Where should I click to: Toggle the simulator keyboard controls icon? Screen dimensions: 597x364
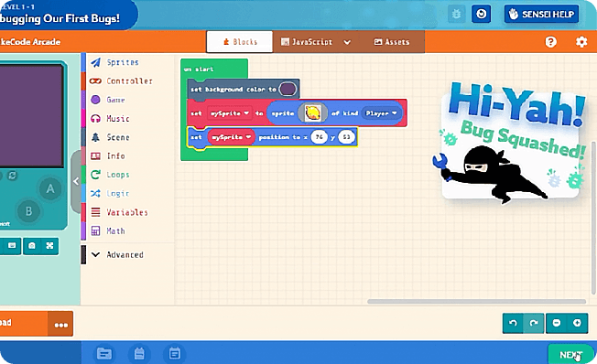(x=12, y=246)
